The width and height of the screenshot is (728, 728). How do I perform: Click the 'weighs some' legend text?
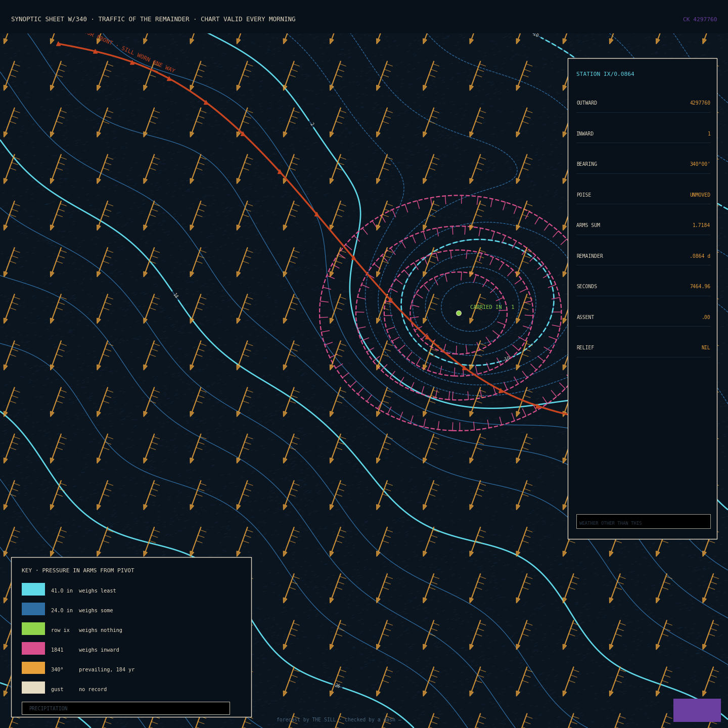click(96, 611)
